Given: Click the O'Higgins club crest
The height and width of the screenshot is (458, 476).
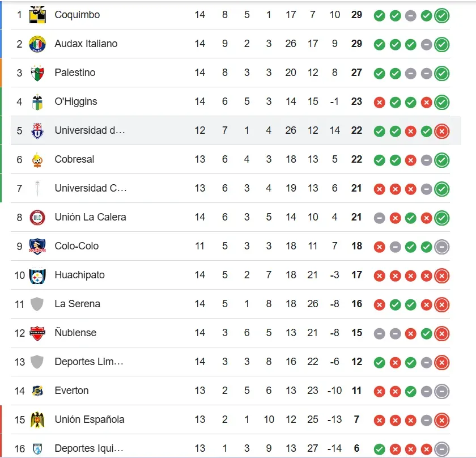Looking at the screenshot, I should pyautogui.click(x=37, y=101).
